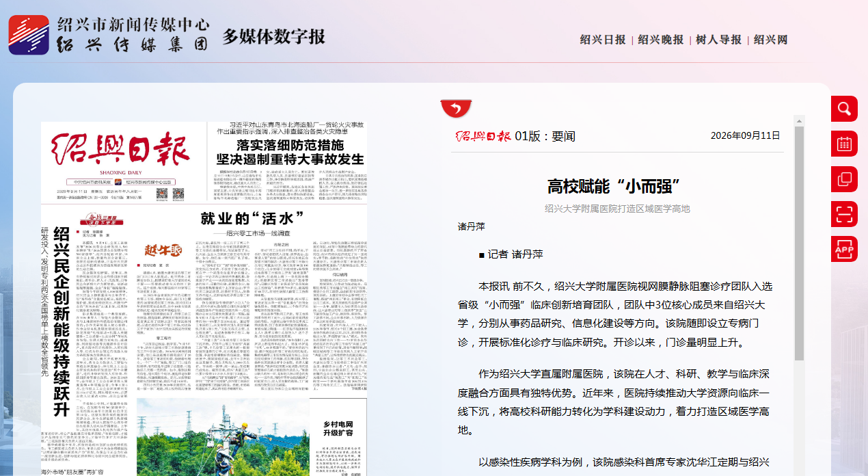Click the 绍兴零工市场一线调查 subheading on the page
The image size is (868, 476).
[254, 233]
